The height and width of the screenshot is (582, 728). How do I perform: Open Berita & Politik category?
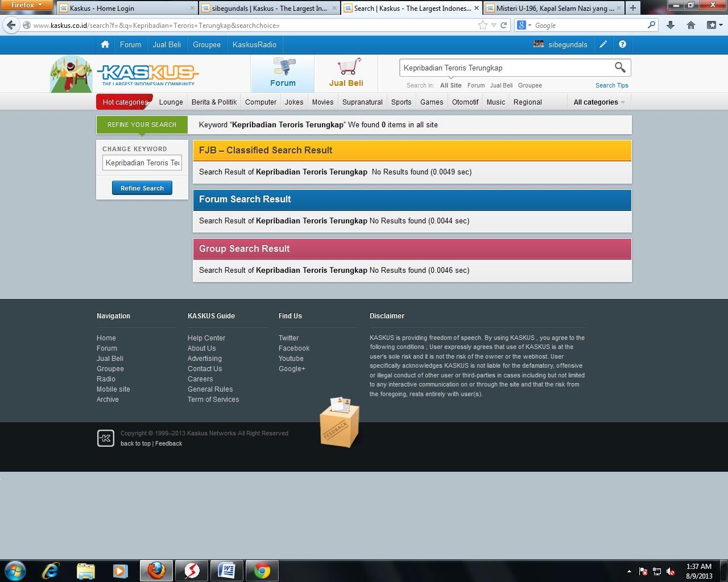point(214,102)
